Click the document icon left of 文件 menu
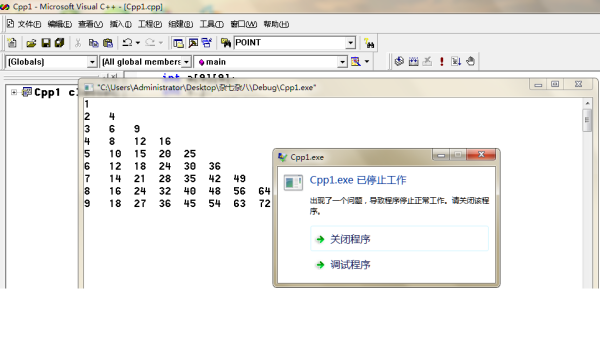This screenshot has width=600, height=360. click(x=11, y=24)
